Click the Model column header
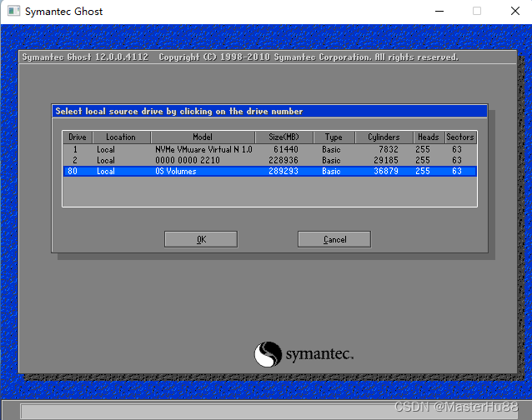The image size is (532, 420). (x=203, y=137)
